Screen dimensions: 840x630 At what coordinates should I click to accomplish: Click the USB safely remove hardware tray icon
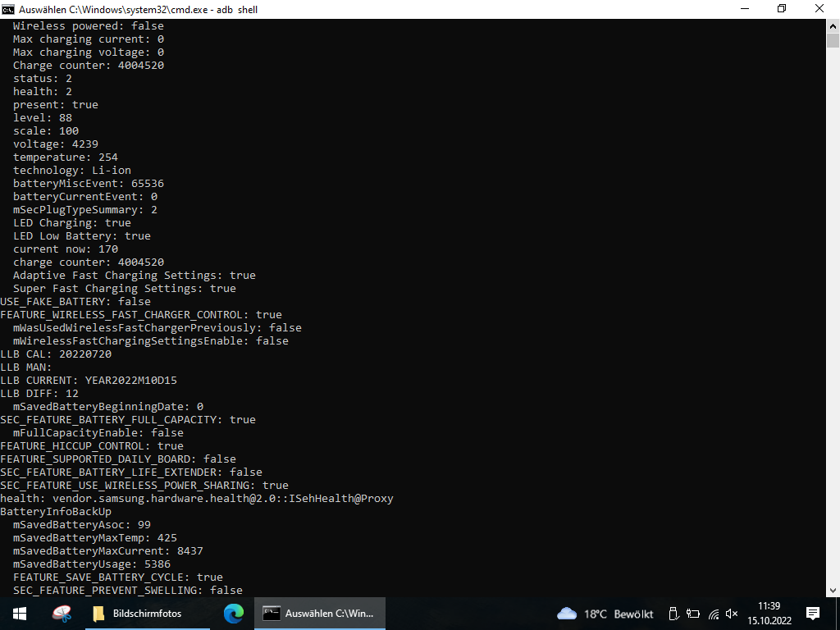pos(673,614)
